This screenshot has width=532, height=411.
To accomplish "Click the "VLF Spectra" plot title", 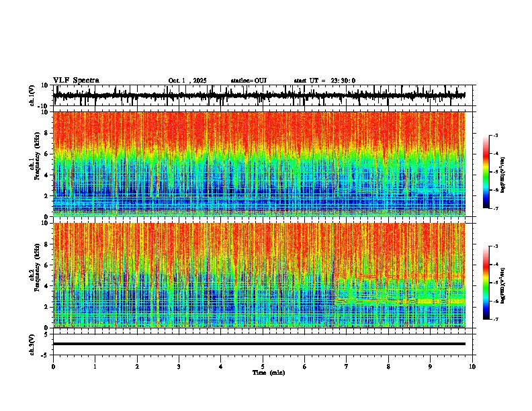I will [76, 81].
